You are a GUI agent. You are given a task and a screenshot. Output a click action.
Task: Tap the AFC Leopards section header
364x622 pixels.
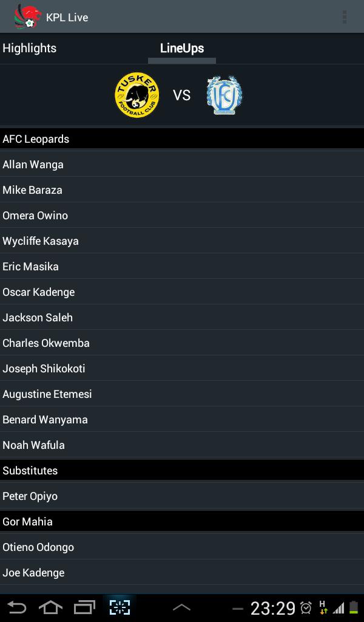(x=182, y=138)
